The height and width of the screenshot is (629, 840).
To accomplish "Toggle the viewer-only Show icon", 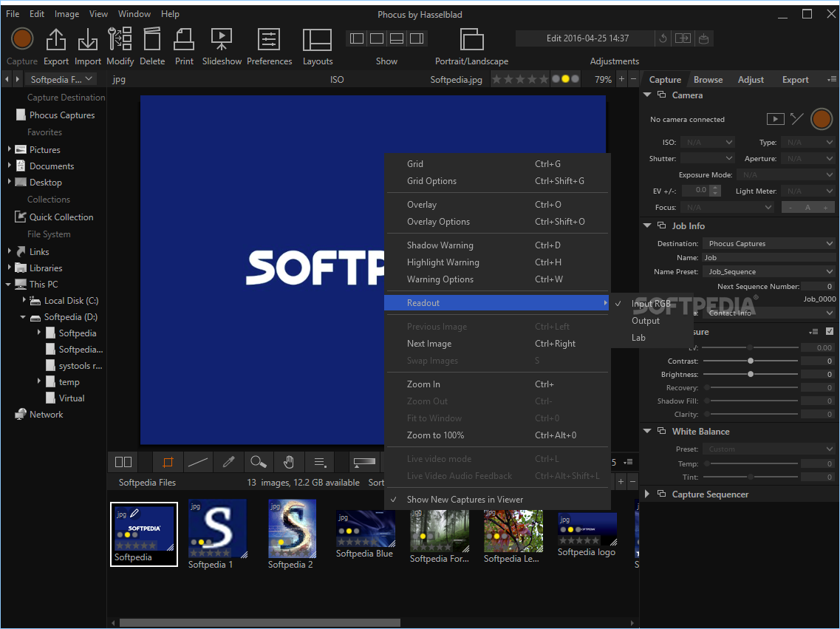I will (377, 38).
